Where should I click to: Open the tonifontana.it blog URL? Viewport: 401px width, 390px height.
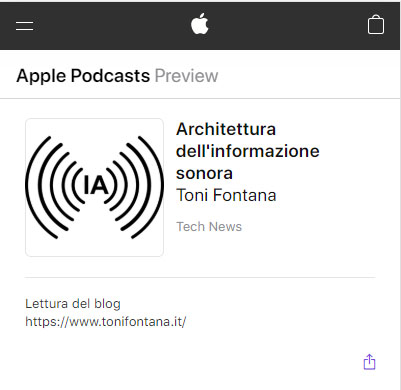[x=106, y=322]
